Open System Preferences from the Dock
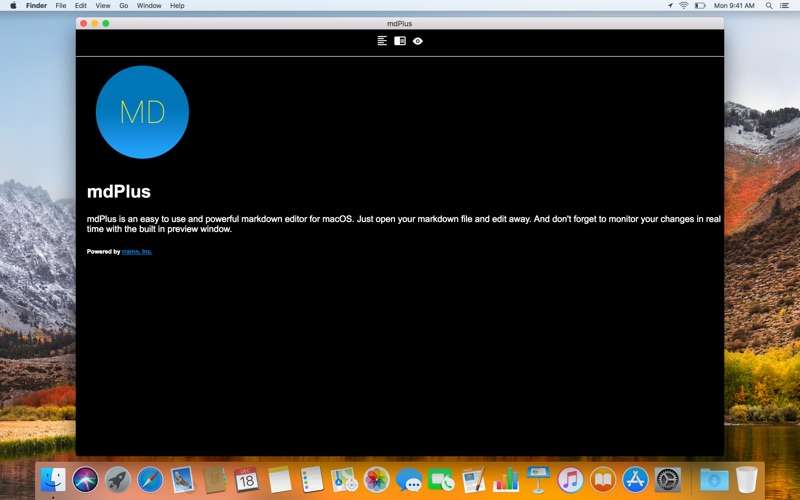This screenshot has width=800, height=500. tap(667, 480)
